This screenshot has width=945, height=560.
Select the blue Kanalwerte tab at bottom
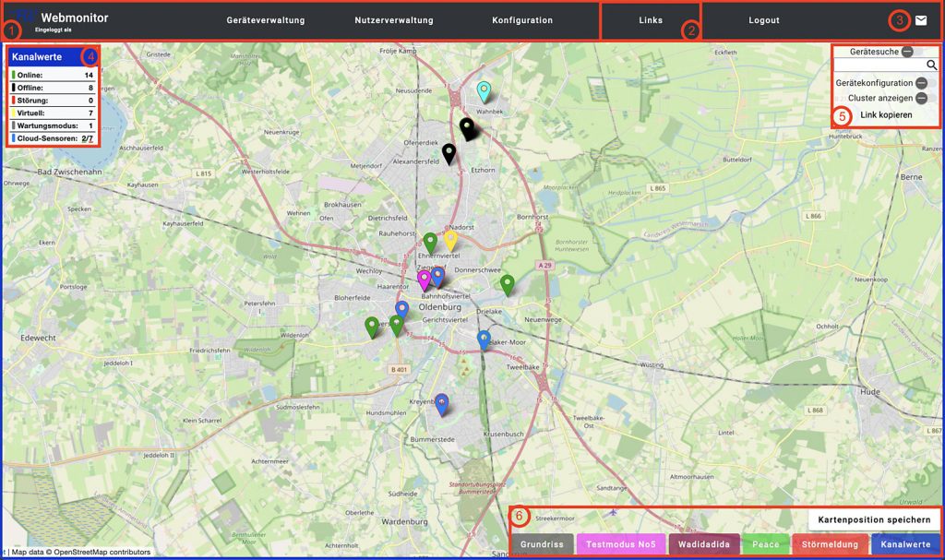pos(906,544)
